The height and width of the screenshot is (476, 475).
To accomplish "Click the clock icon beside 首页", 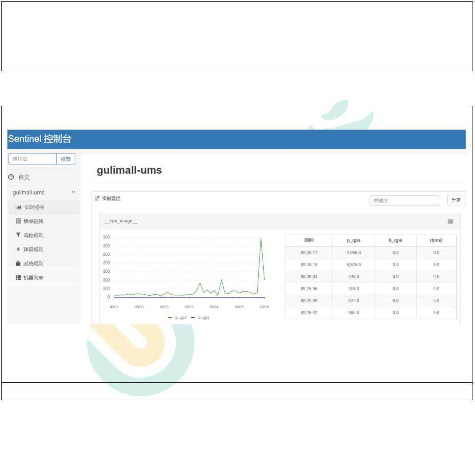I will [11, 177].
